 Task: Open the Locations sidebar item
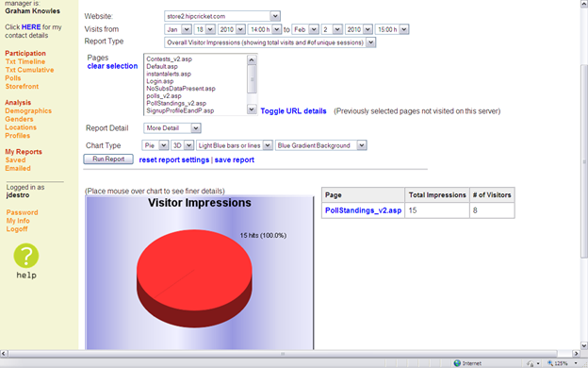(x=21, y=127)
